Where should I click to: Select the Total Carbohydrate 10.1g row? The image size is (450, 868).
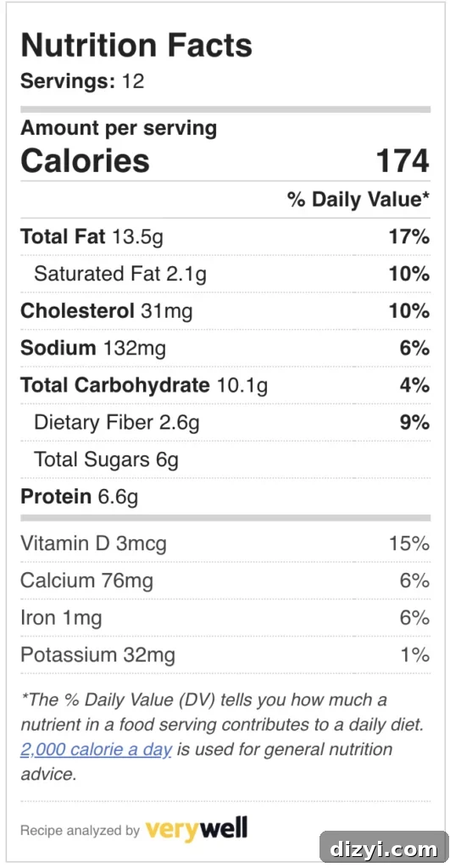[x=225, y=386]
